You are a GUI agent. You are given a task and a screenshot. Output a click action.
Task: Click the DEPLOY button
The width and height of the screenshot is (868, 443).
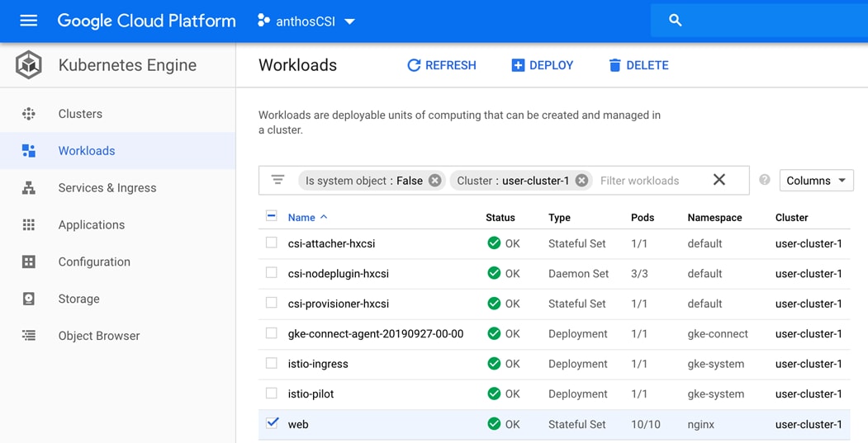543,65
